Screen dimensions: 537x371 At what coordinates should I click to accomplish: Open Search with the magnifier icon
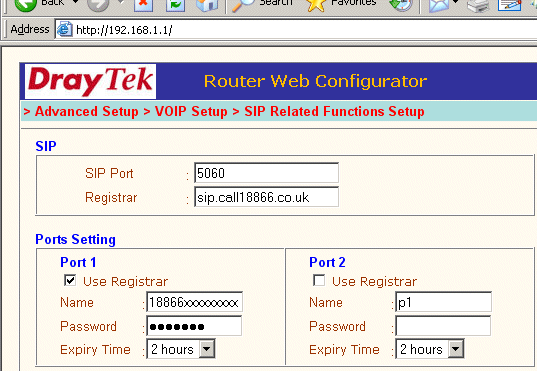pyautogui.click(x=243, y=5)
